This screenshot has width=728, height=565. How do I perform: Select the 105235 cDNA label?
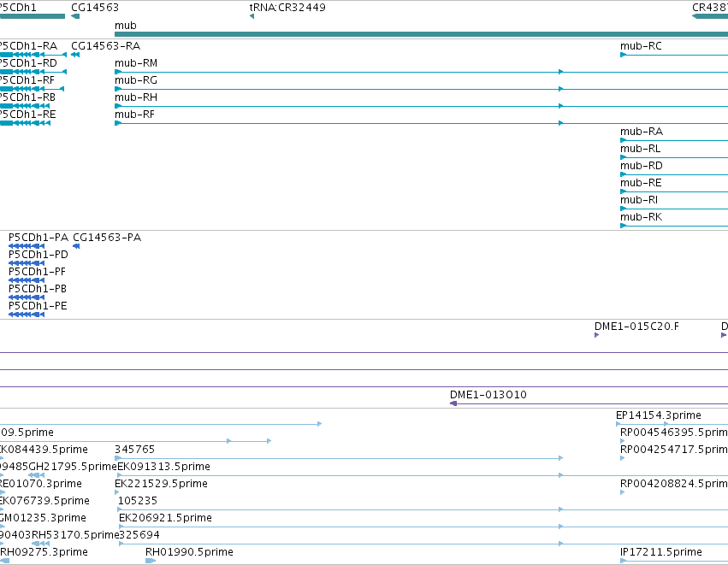tap(138, 501)
